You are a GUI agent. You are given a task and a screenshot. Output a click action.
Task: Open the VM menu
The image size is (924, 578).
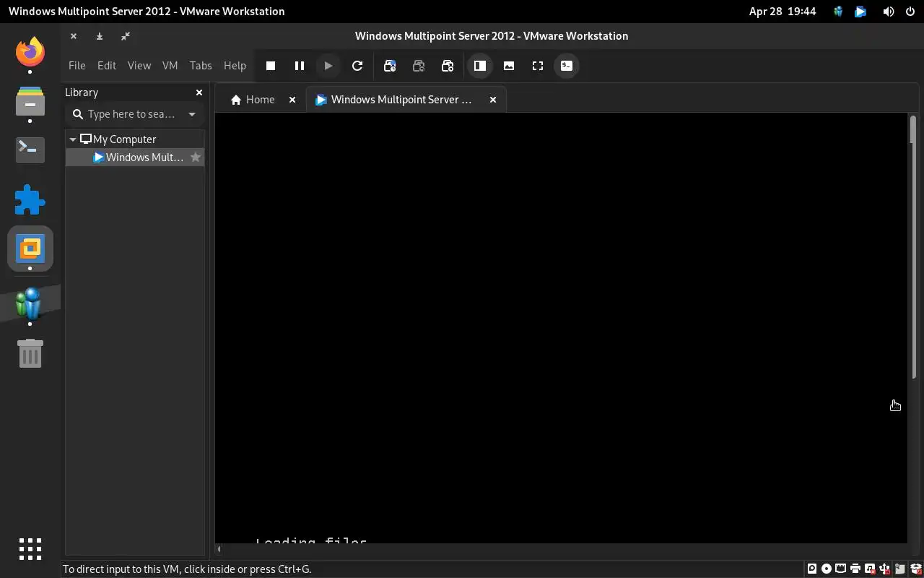coord(170,65)
